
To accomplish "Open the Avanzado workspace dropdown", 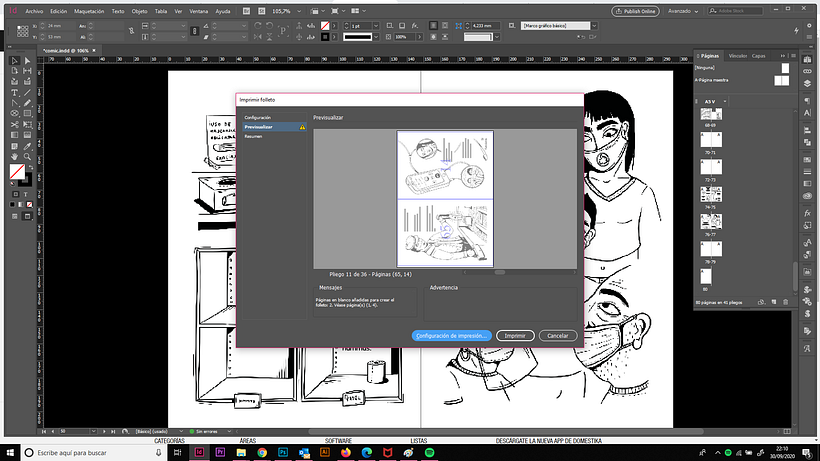I will [683, 11].
